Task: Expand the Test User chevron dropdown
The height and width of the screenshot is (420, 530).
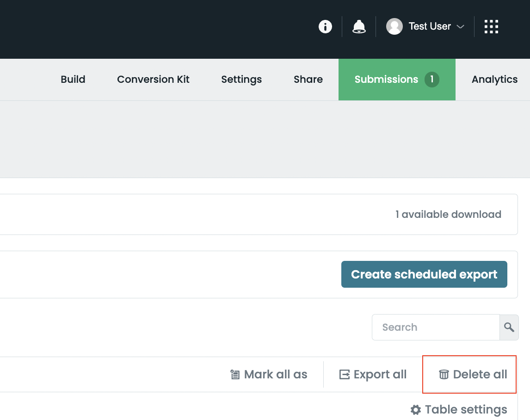Action: 460,27
